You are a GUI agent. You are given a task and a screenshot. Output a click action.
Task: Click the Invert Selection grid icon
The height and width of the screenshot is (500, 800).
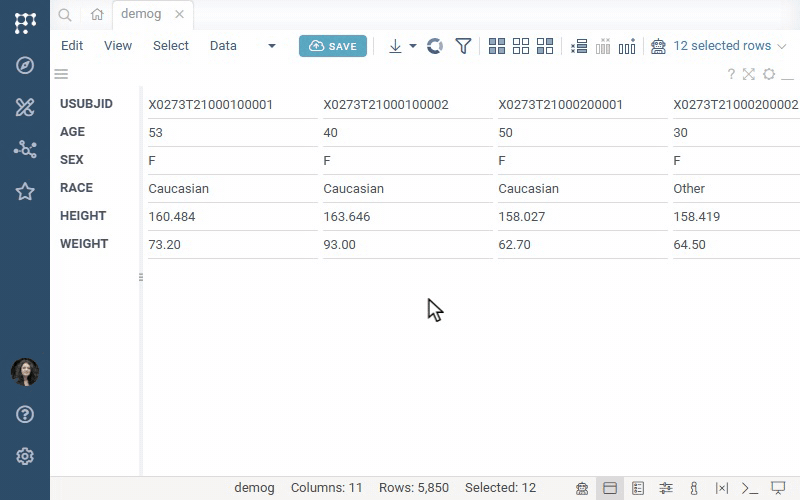[x=545, y=46]
